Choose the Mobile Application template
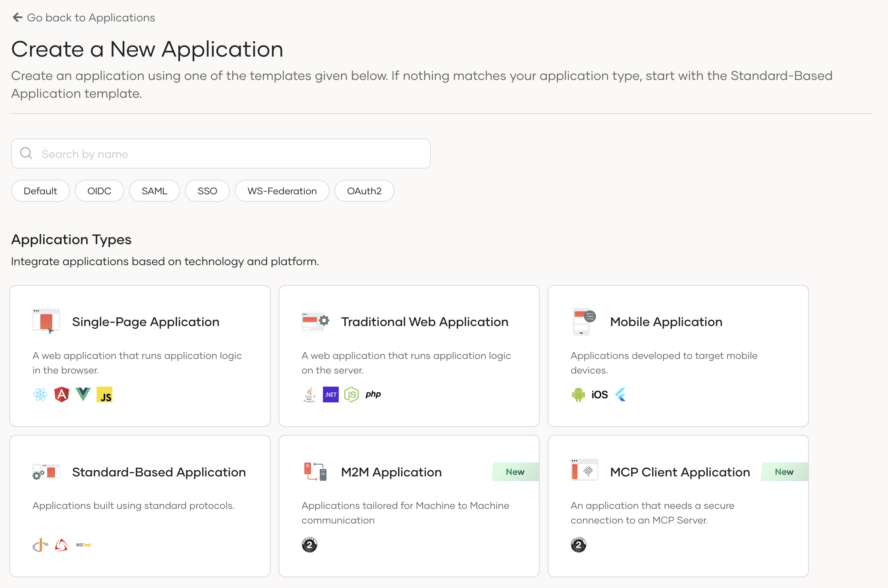This screenshot has width=888, height=588. click(678, 356)
